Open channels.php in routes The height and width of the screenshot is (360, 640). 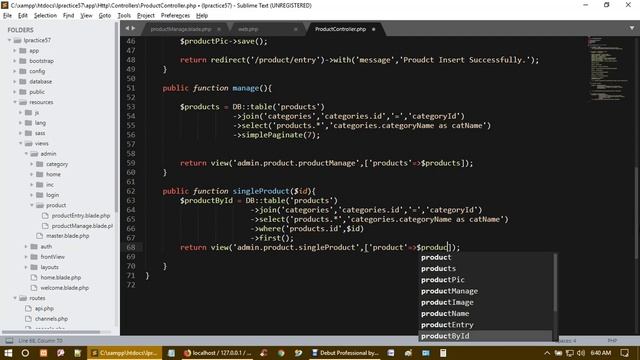pos(51,319)
